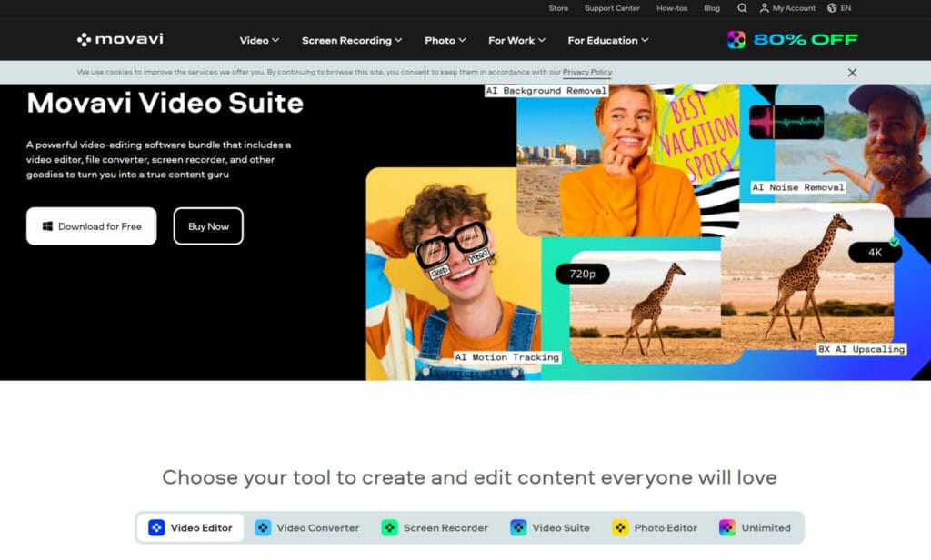Viewport: 931px width, 560px height.
Task: Click the colorful 80% OFF promo icon
Action: [736, 40]
